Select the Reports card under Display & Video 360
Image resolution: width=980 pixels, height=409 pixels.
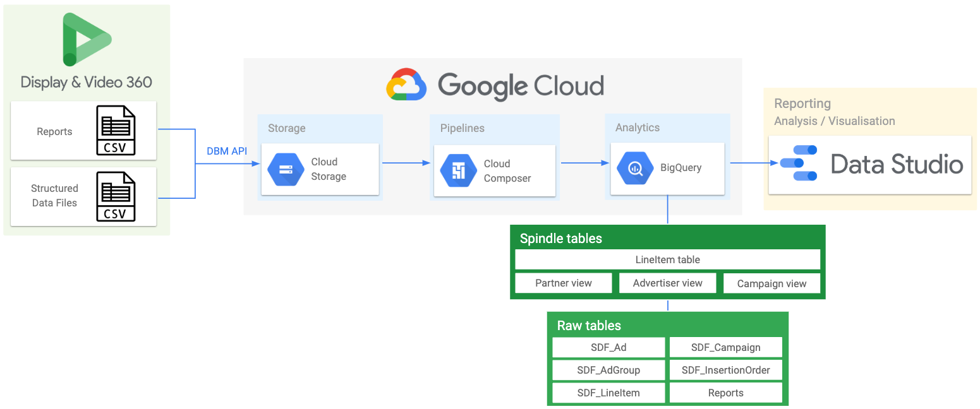pos(83,131)
